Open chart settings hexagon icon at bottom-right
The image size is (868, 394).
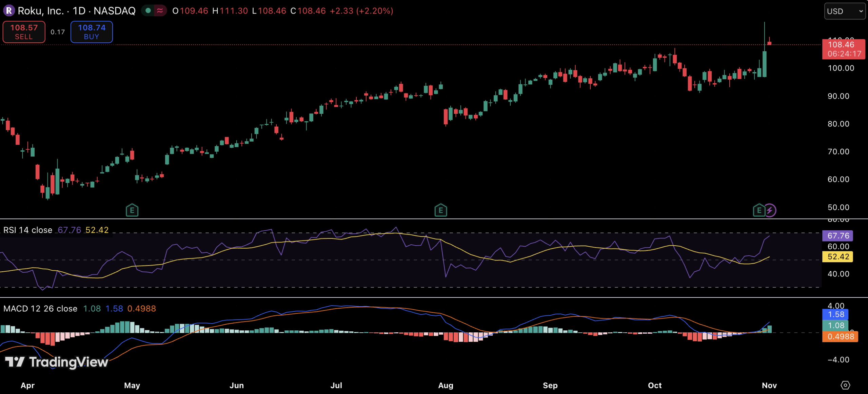point(845,385)
